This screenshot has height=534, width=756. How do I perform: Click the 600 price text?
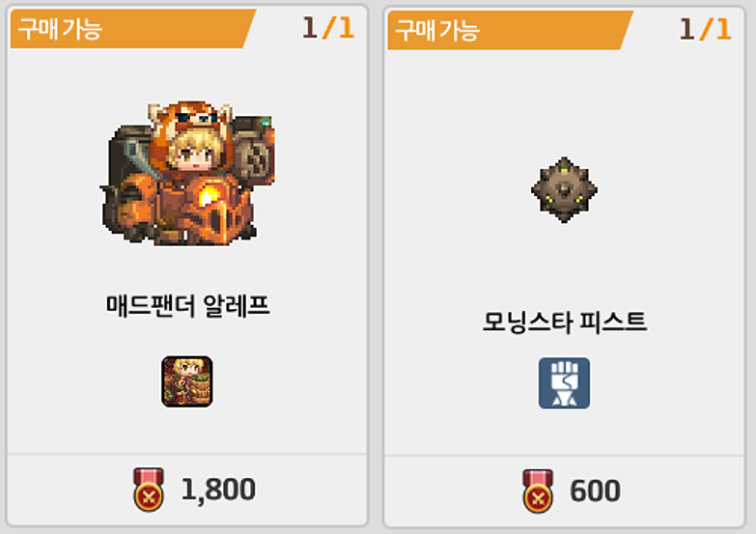click(x=595, y=492)
